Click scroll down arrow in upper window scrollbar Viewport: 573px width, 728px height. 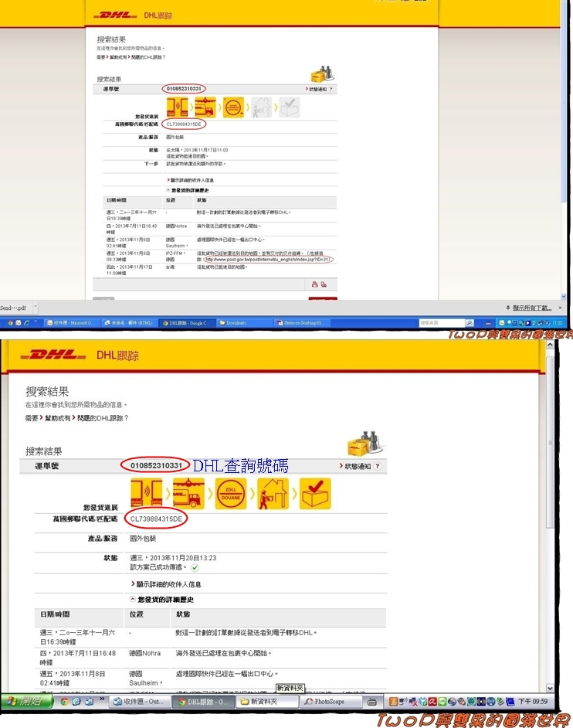coord(564,296)
